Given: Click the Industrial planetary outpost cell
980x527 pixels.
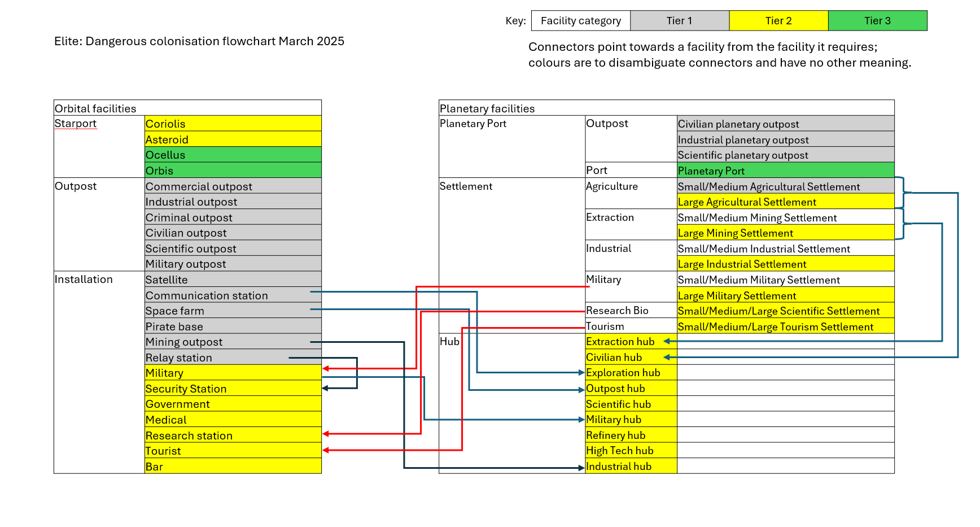Looking at the screenshot, I should pyautogui.click(x=786, y=139).
